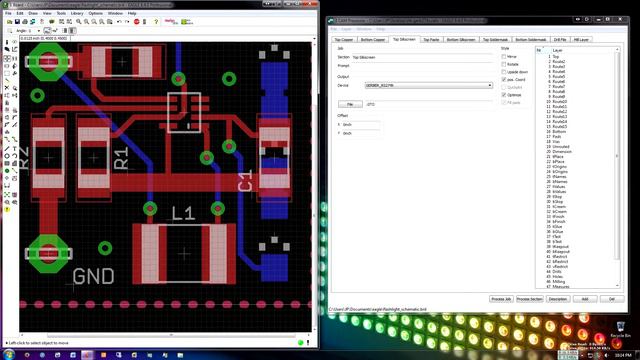Open the File menu in board editor

tap(8, 13)
